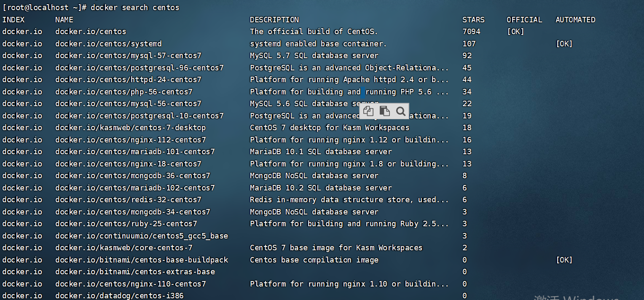Select 'docker.io/centos/postgresql-96-centos7' name
Screen dimensions: 644x300
140,68
